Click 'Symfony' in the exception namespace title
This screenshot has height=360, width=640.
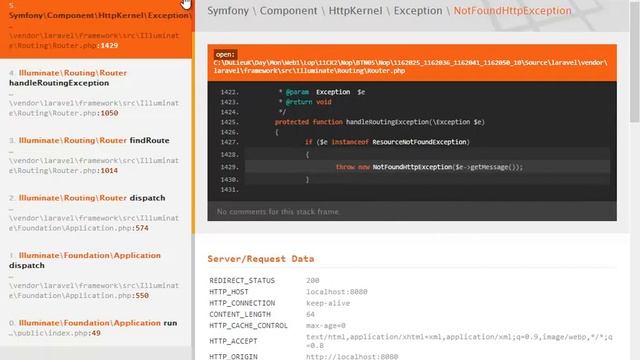tap(228, 11)
